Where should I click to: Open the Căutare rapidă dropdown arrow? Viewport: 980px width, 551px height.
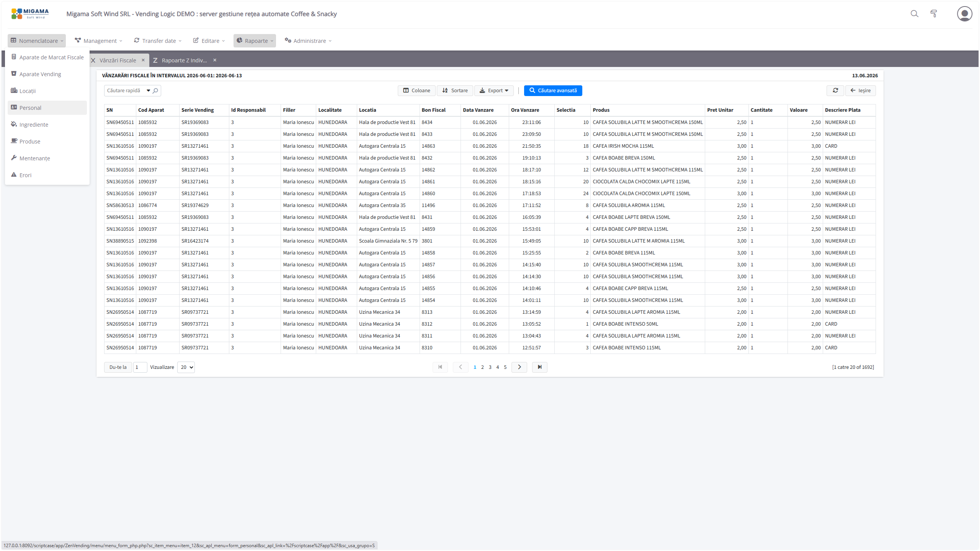[x=148, y=91]
